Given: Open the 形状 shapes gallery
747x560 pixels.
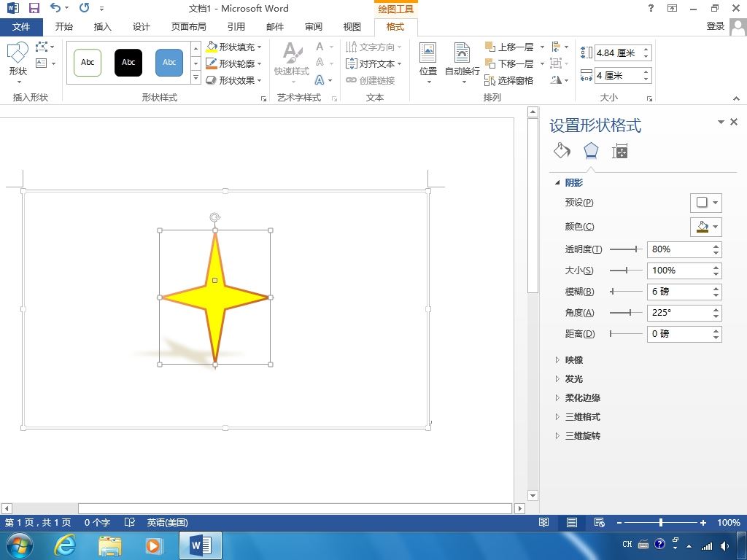Looking at the screenshot, I should (x=18, y=62).
